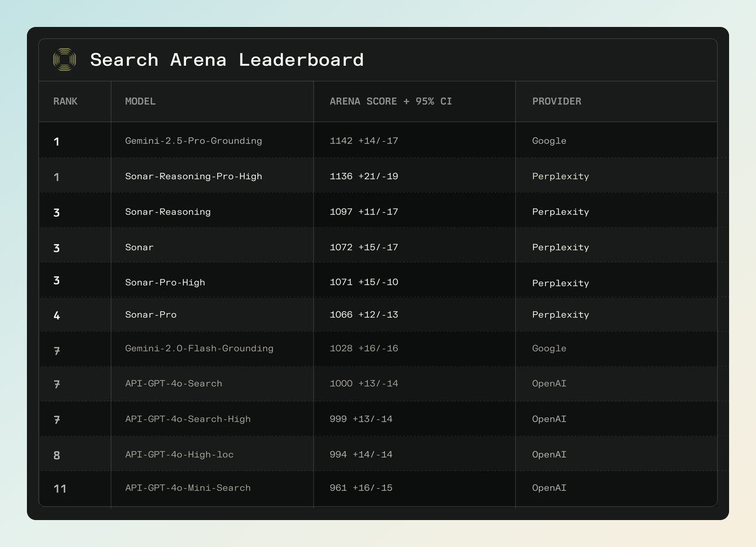Click rank 7 beside API-GPT-4o-Search-High

click(x=56, y=420)
